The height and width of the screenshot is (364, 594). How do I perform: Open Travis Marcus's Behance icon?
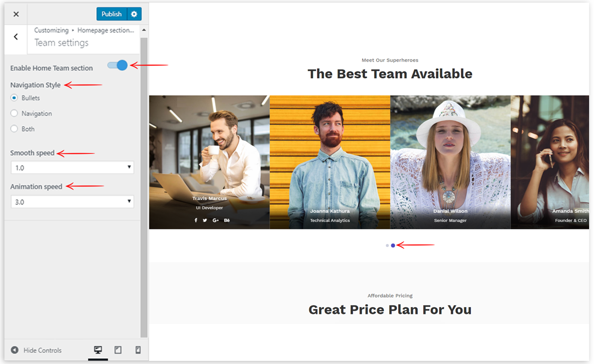click(x=227, y=220)
